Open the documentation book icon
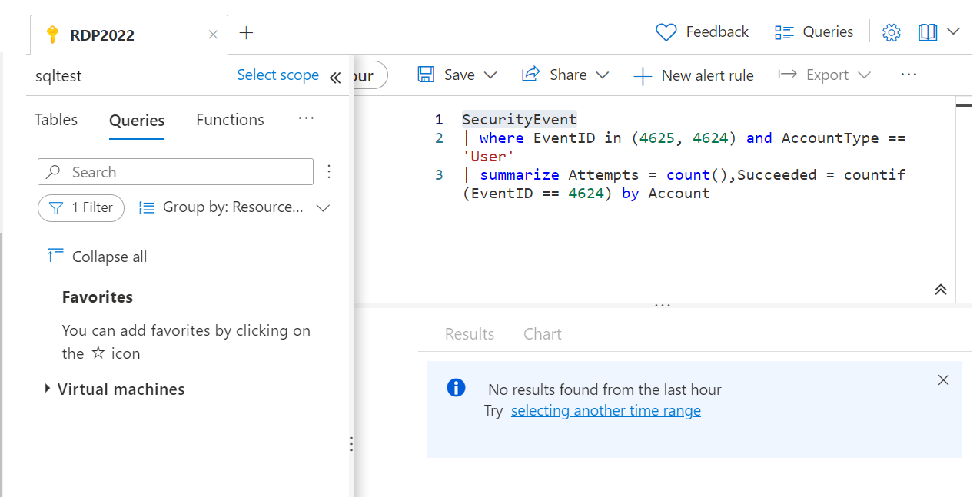980x497 pixels. coord(928,32)
